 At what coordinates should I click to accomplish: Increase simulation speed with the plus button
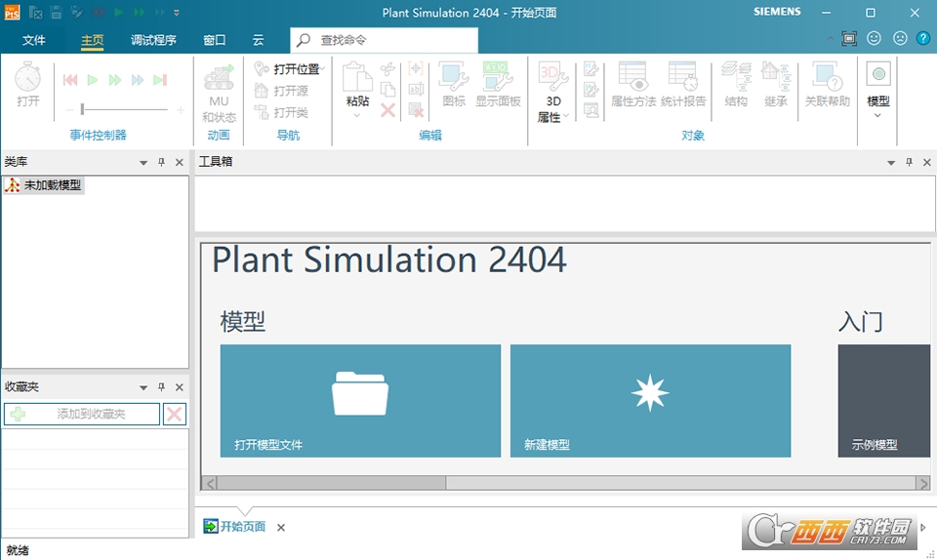(181, 110)
